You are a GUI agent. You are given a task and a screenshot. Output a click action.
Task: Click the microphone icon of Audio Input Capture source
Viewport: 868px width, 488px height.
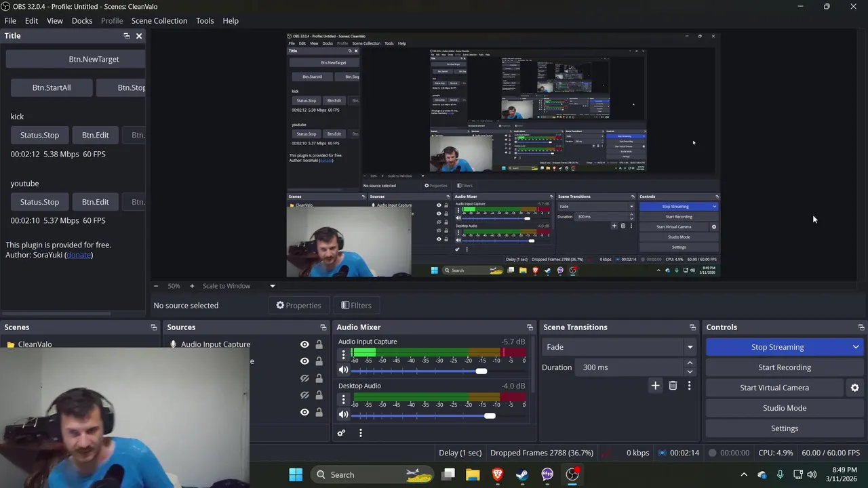click(x=174, y=344)
